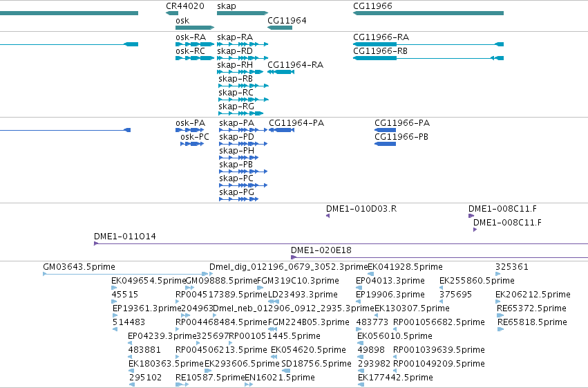Open the CG11966-PA protein

385,130
